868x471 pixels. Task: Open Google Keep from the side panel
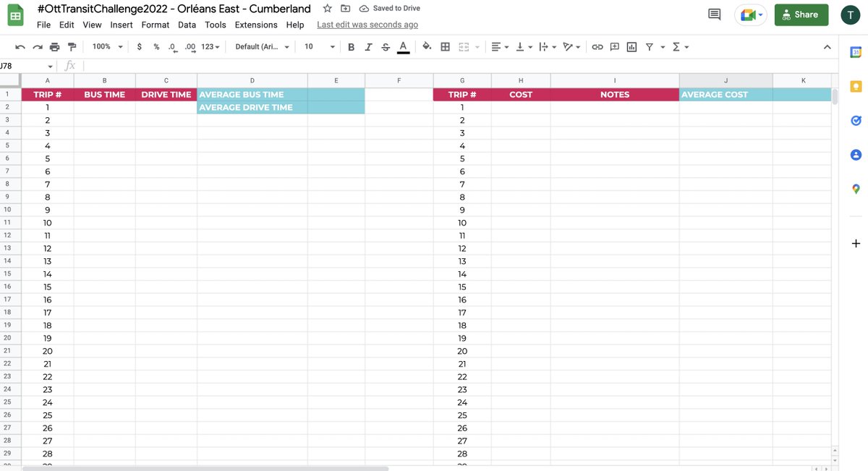point(856,86)
